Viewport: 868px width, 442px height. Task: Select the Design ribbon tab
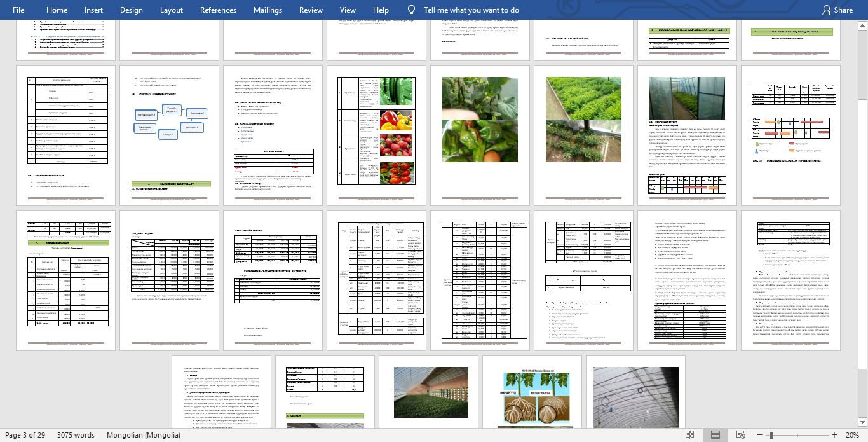tap(132, 10)
